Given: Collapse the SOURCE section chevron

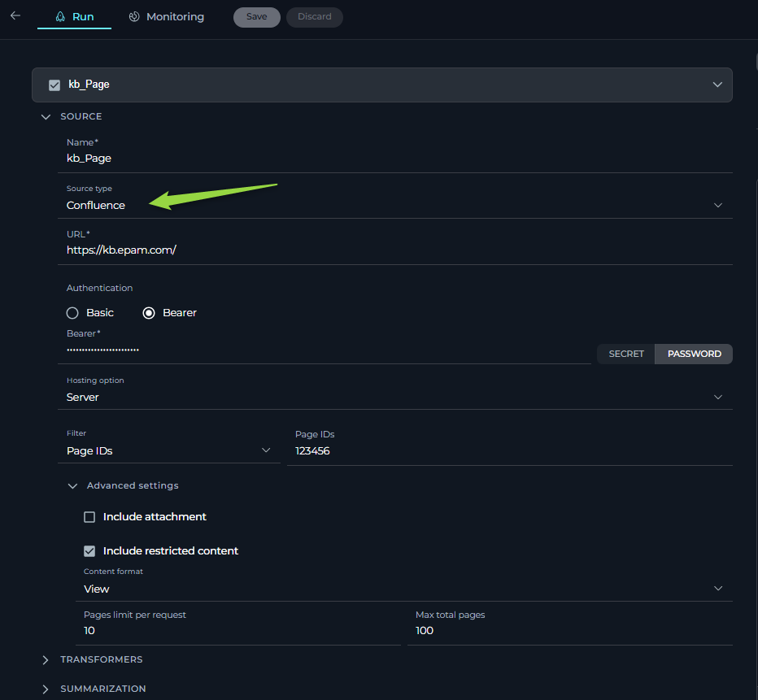Looking at the screenshot, I should [x=46, y=117].
